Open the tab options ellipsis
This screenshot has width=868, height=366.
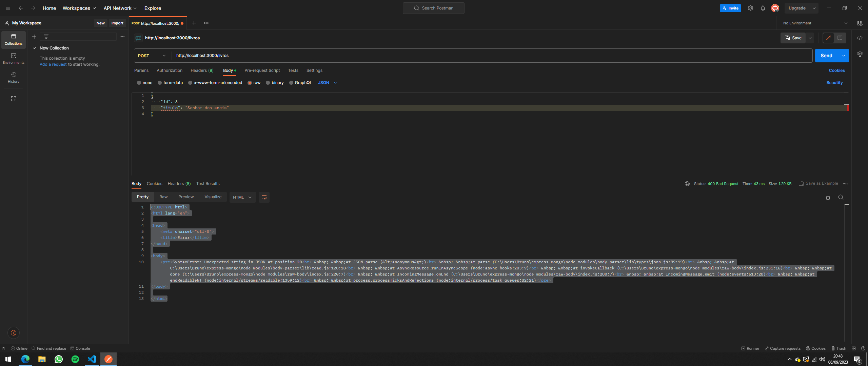pyautogui.click(x=206, y=23)
